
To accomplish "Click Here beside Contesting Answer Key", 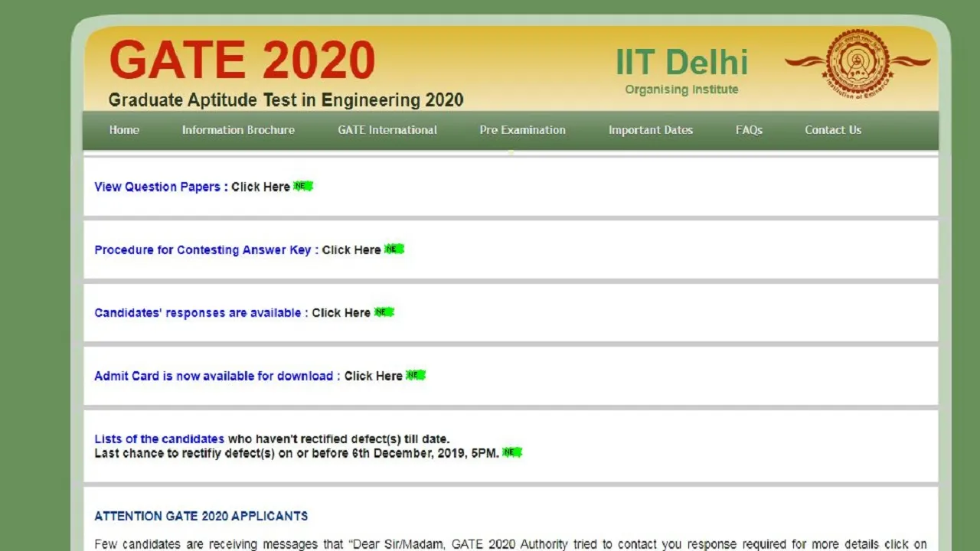I will pos(351,250).
